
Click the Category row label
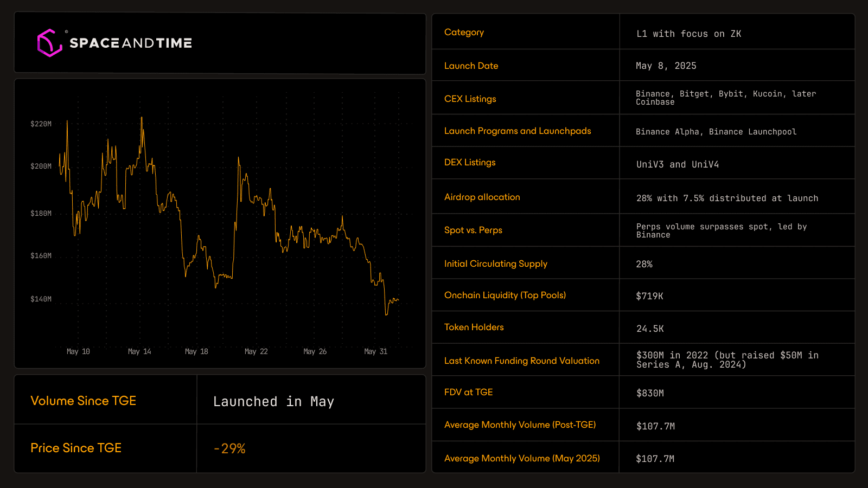tap(464, 33)
